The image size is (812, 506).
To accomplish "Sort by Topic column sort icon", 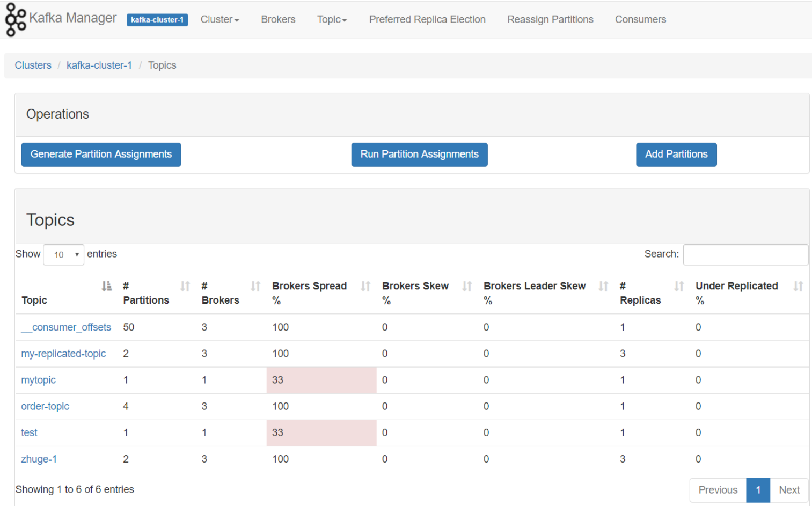I will tap(107, 286).
